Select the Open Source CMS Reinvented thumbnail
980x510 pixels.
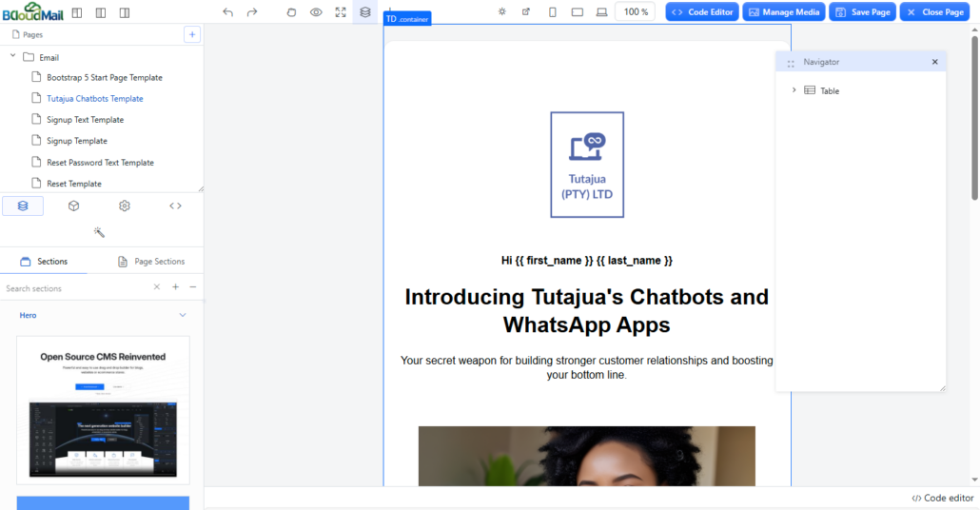(x=103, y=410)
